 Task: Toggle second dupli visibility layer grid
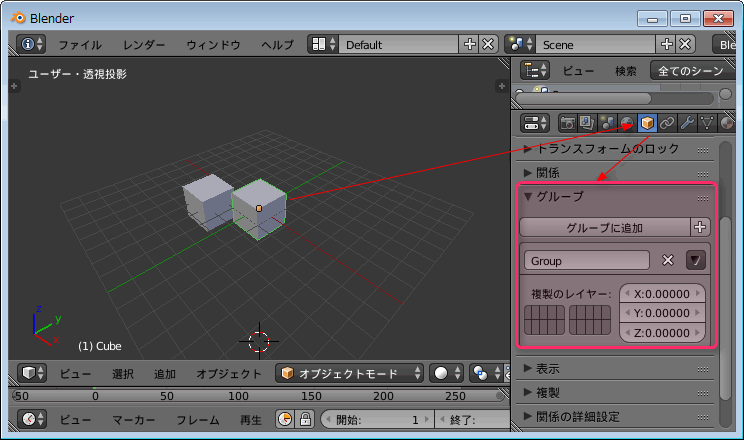(x=590, y=320)
